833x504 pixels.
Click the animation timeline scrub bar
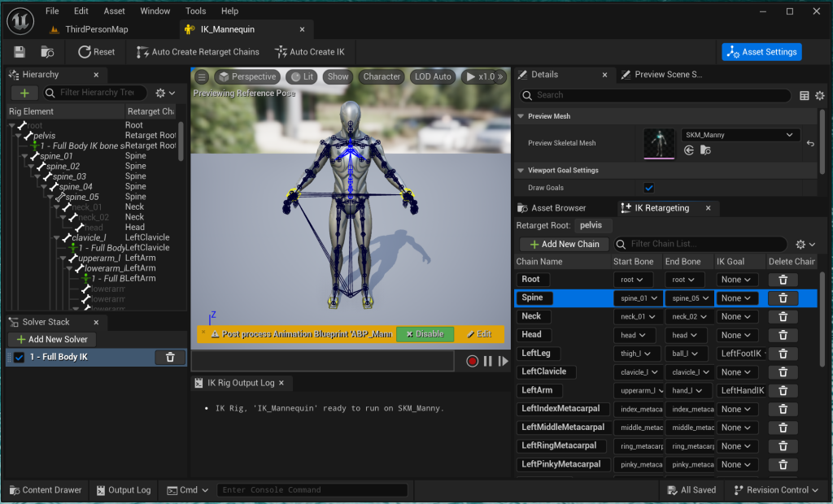coord(322,361)
